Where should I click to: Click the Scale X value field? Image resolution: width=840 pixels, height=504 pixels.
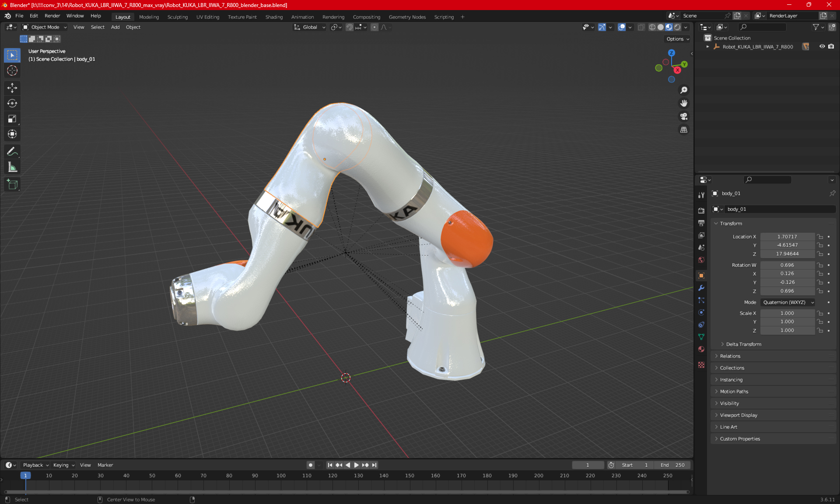click(x=787, y=313)
